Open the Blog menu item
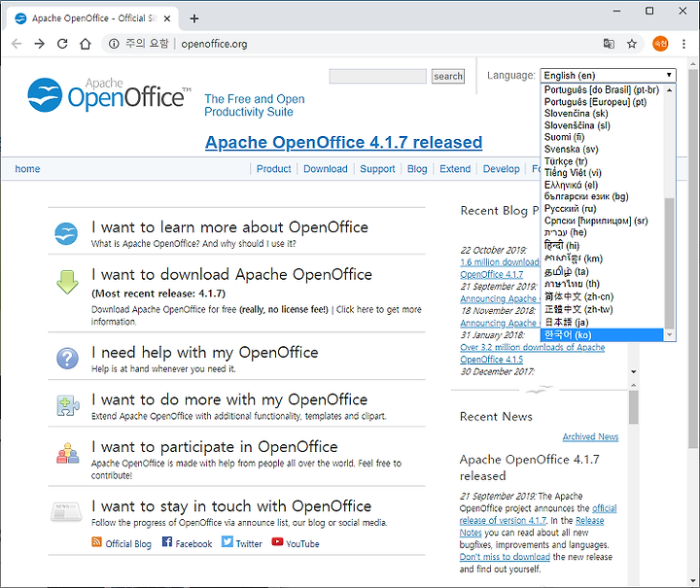The height and width of the screenshot is (588, 700). pyautogui.click(x=417, y=169)
